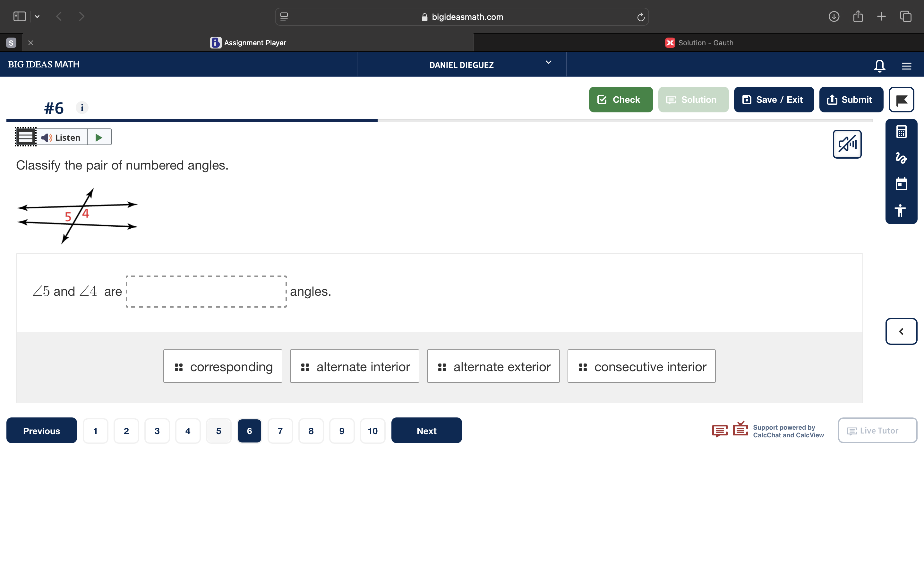Image resolution: width=924 pixels, height=578 pixels.
Task: Open a new Safari tab
Action: pyautogui.click(x=881, y=16)
